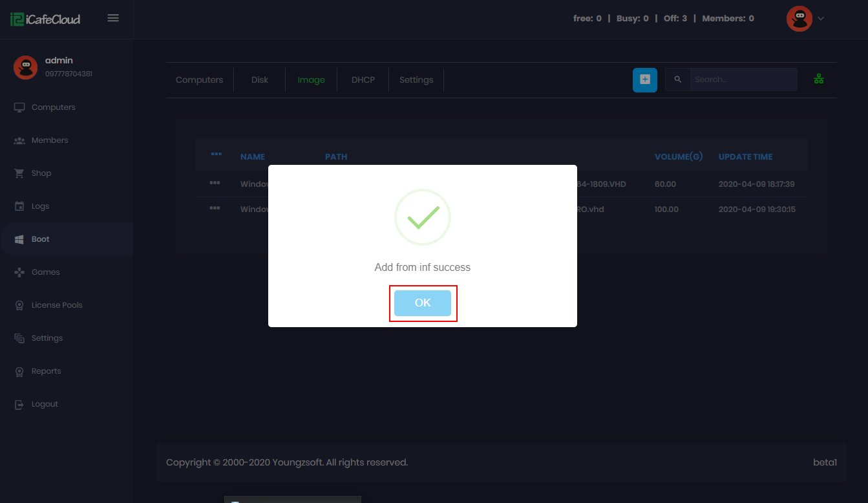
Task: Expand the user account dropdown chevron
Action: point(821,19)
